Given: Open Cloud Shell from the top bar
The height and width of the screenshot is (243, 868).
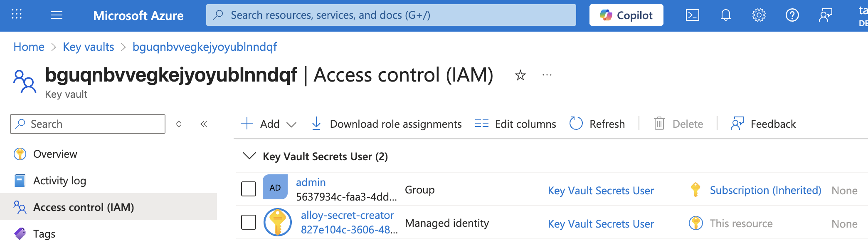Looking at the screenshot, I should (x=692, y=15).
